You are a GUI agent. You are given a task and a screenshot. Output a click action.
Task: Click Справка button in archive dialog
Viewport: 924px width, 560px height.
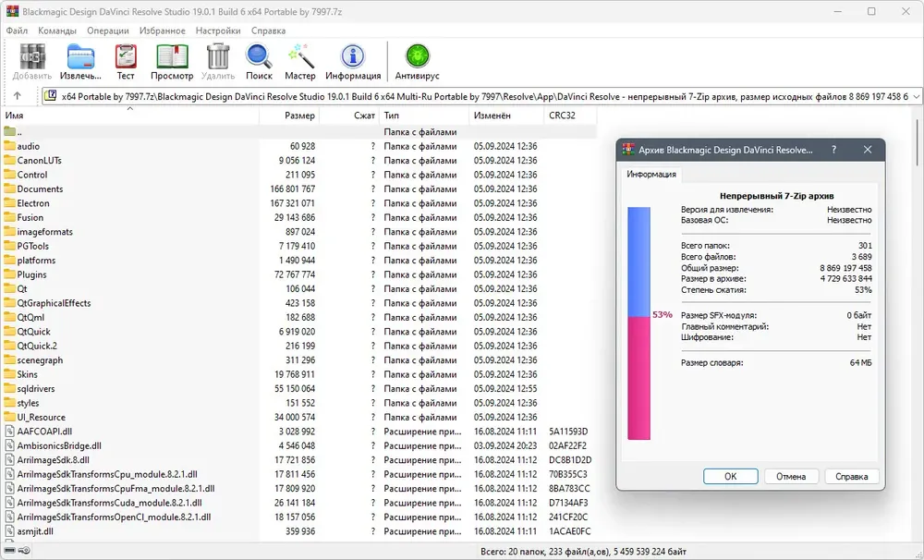tap(852, 476)
